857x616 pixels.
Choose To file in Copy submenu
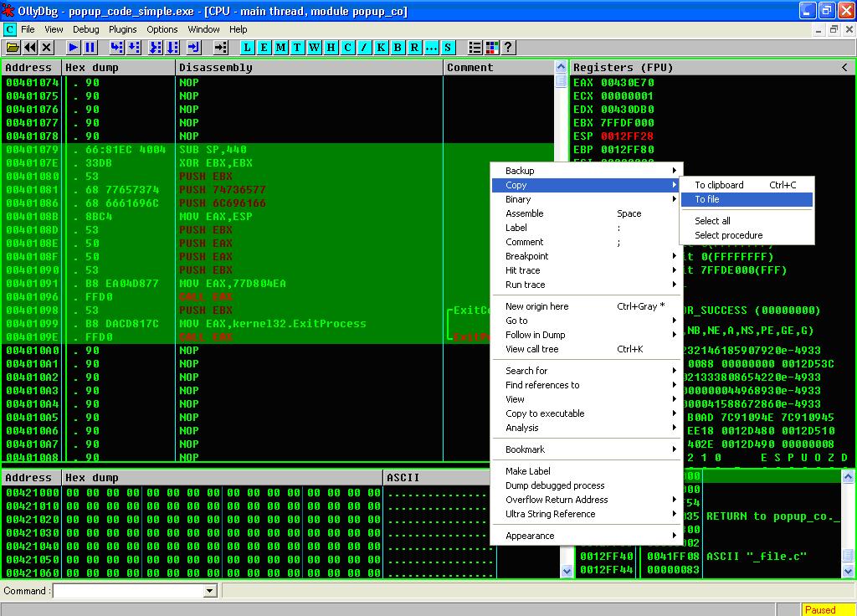[747, 199]
